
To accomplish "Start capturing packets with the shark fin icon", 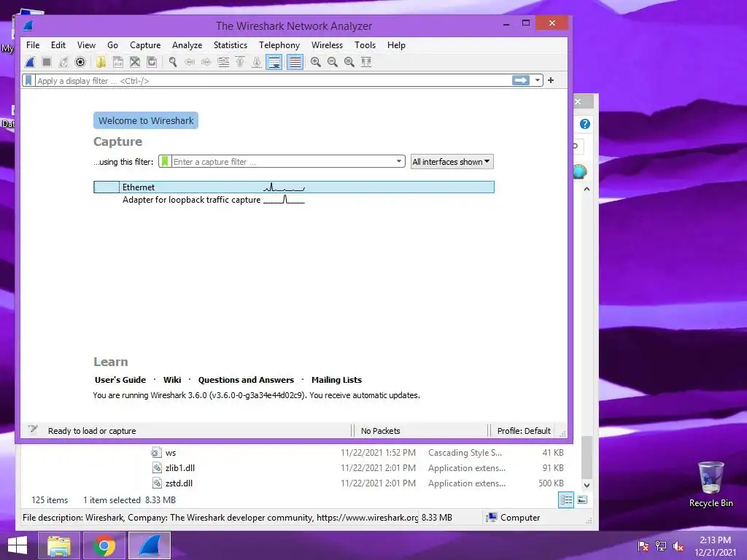I will 30,62.
